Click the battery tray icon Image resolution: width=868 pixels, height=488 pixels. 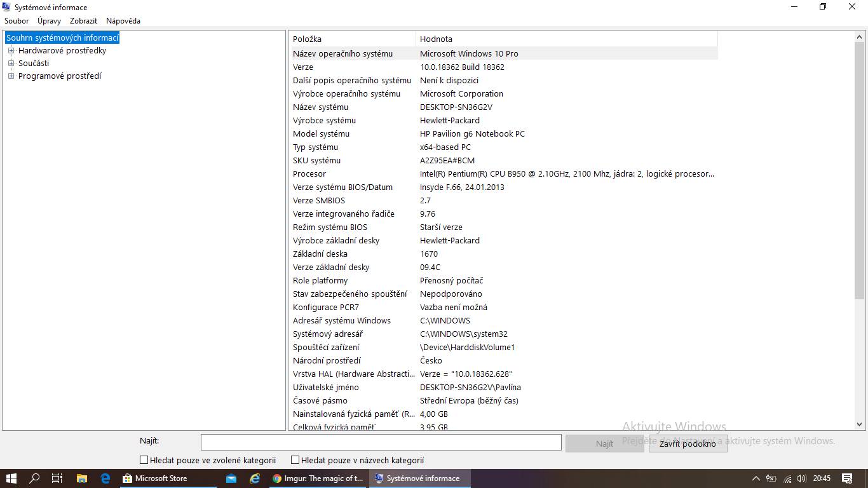(771, 478)
